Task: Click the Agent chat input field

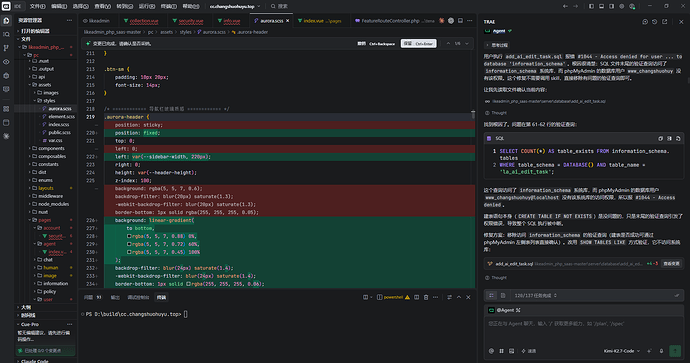Action: (x=584, y=330)
